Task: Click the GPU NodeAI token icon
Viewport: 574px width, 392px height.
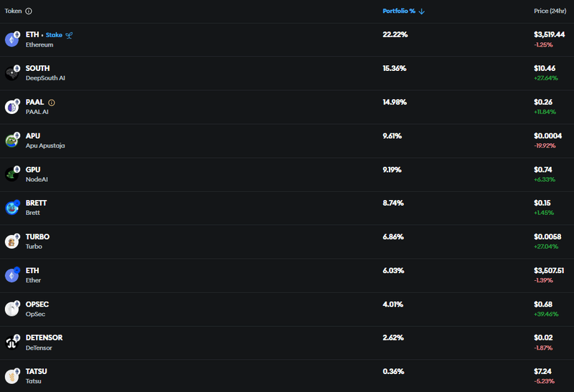Action: click(12, 174)
